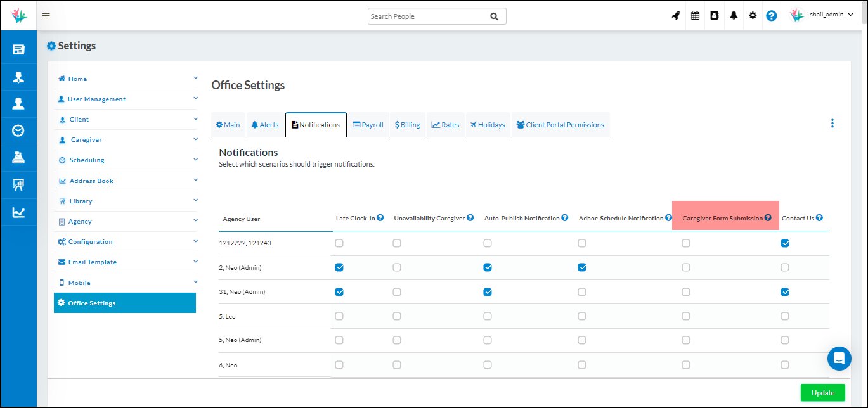Click the vertical three-dot overflow menu near tabs
Image resolution: width=868 pixels, height=408 pixels.
point(832,123)
